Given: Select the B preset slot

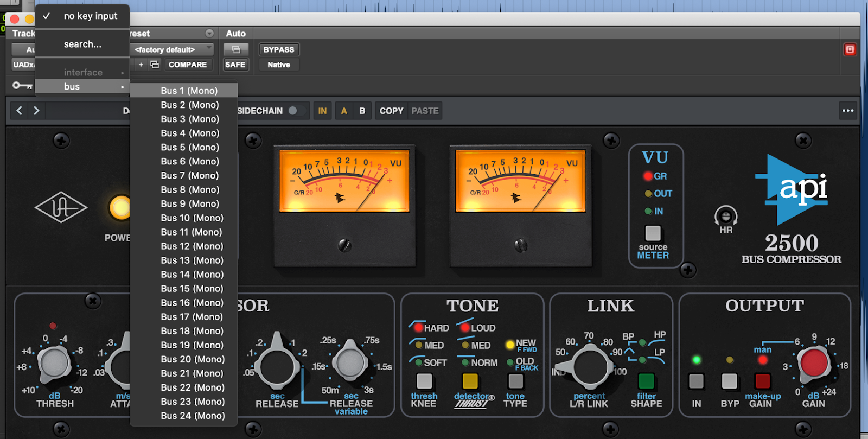Looking at the screenshot, I should tap(362, 111).
